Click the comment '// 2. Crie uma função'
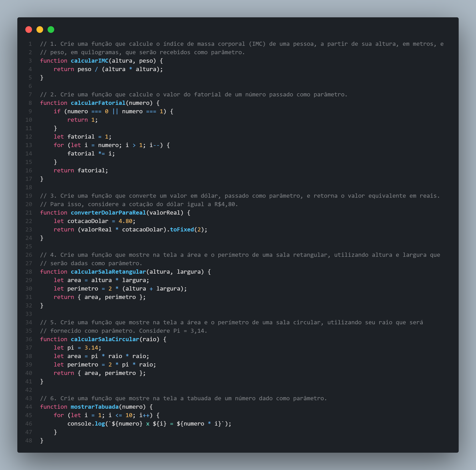 click(194, 95)
